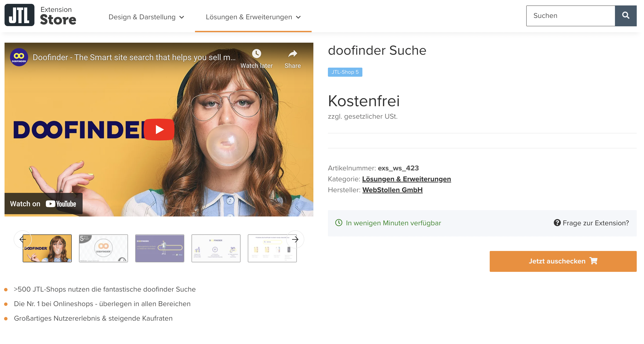
Task: Click bullet '>500 JTL-Shops nutzen' text
Action: pos(105,290)
